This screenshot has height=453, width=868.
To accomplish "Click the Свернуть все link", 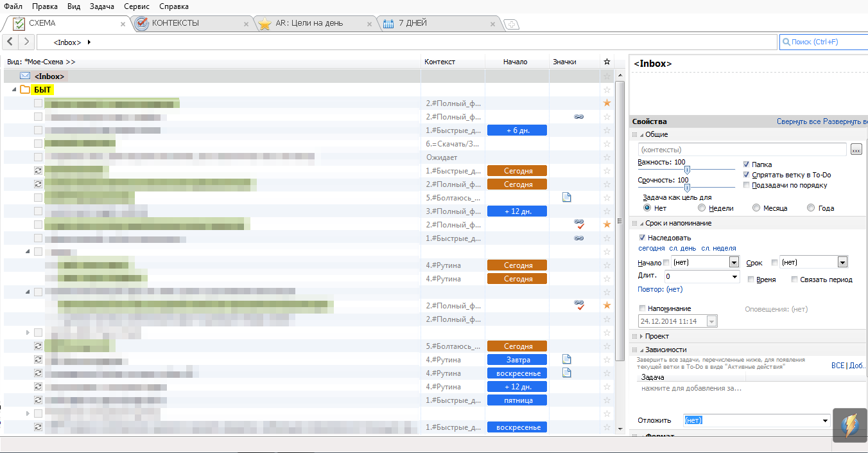I will 799,121.
